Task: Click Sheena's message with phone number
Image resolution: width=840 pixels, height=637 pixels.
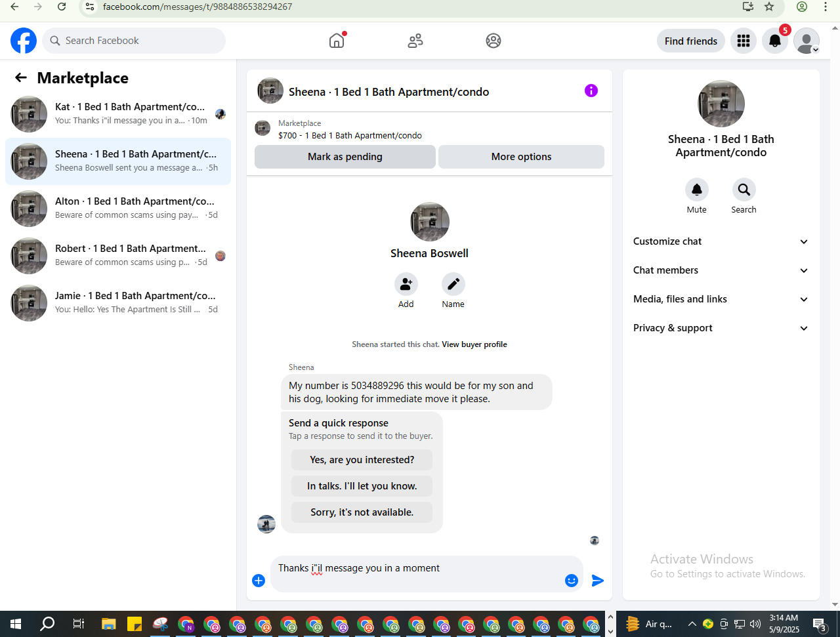Action: [x=416, y=392]
